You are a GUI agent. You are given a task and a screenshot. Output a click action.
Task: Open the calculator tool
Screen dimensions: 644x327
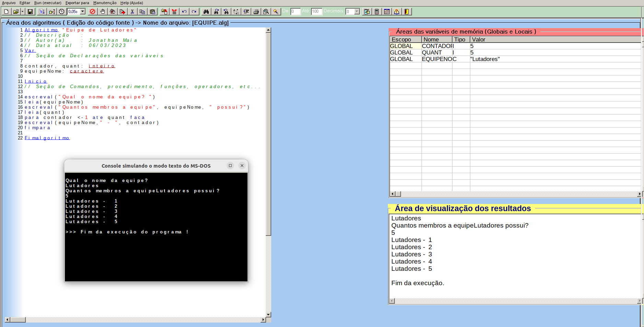[x=377, y=12]
